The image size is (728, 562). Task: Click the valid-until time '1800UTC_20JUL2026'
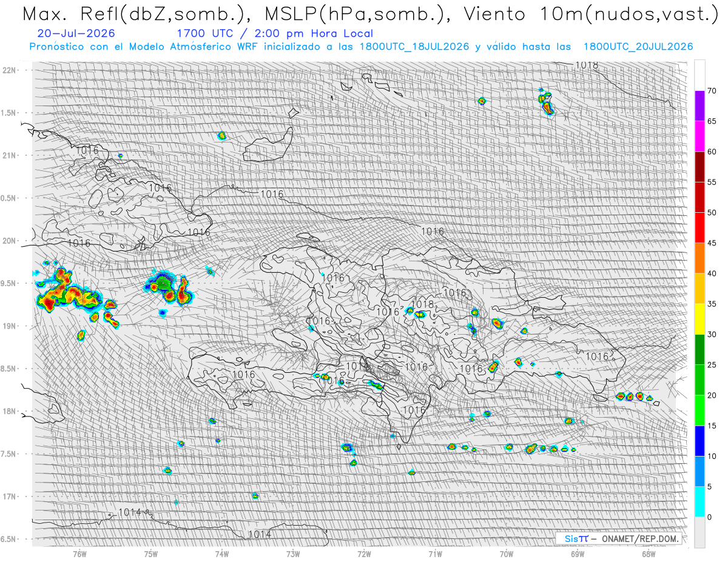coord(638,47)
